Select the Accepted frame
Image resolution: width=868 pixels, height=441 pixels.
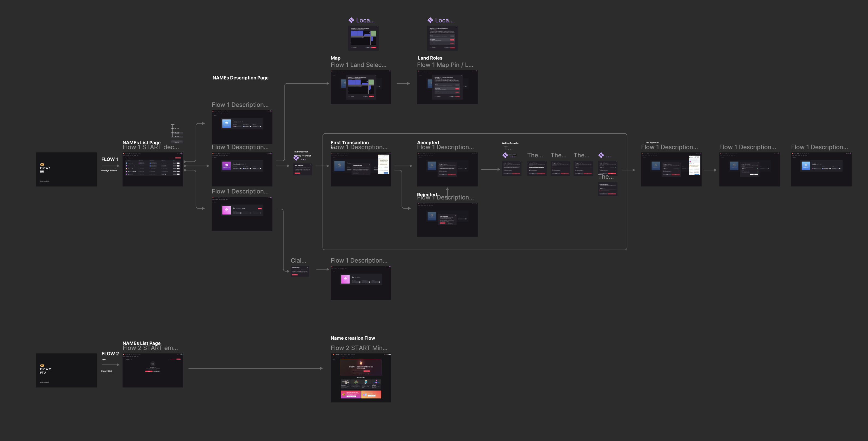click(x=447, y=169)
